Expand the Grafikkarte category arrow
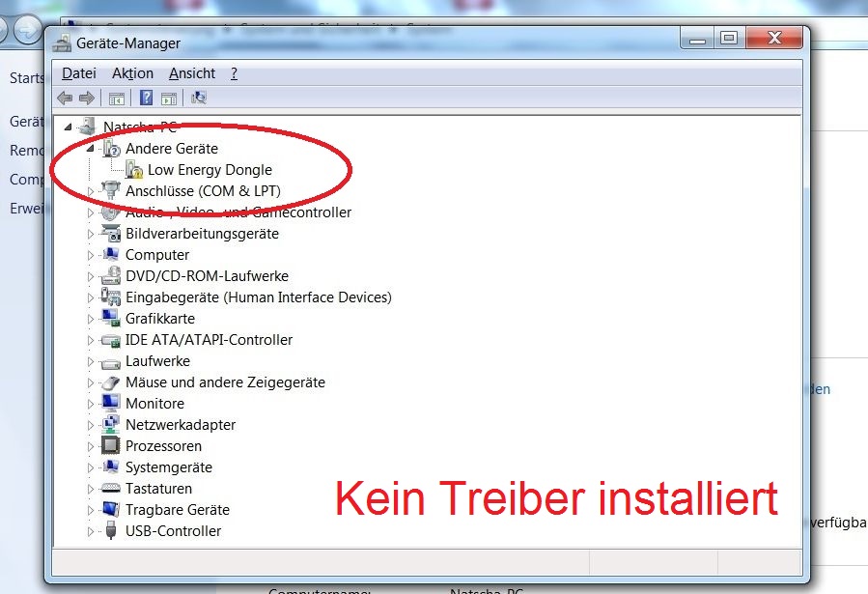 pyautogui.click(x=92, y=319)
